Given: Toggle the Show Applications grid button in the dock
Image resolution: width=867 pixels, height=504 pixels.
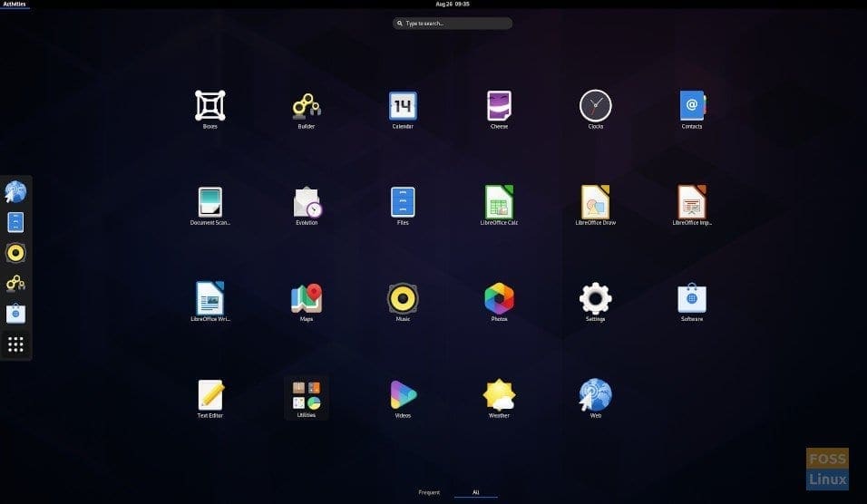Looking at the screenshot, I should [x=15, y=344].
